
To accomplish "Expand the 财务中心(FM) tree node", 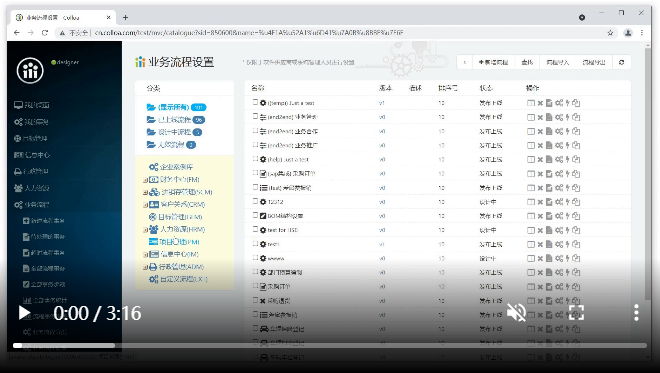I will [x=145, y=180].
